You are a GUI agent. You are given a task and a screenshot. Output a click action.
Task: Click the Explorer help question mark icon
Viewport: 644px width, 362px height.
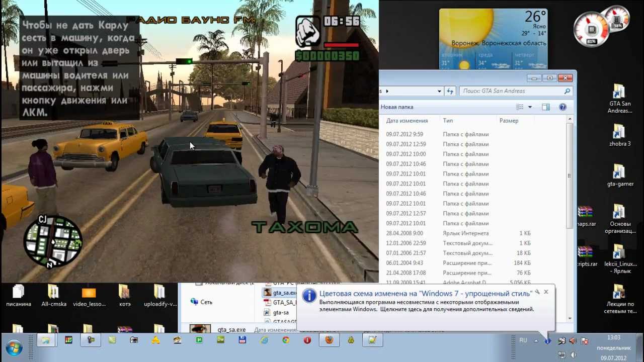tap(563, 107)
